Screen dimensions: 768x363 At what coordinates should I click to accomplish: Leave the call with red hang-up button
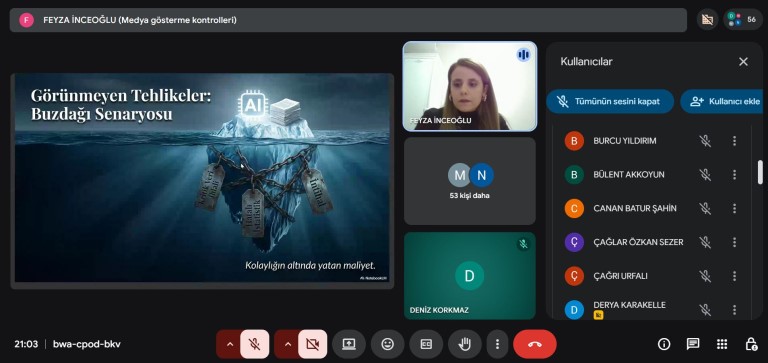click(534, 344)
